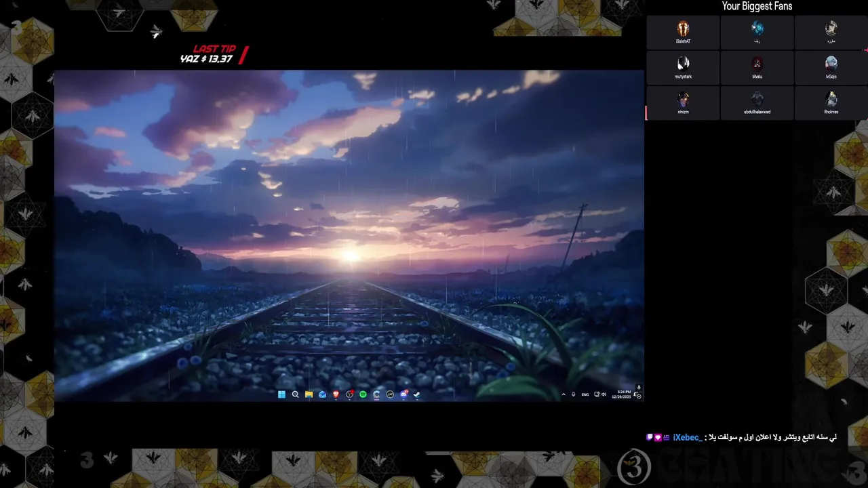This screenshot has height=488, width=868.
Task: Select the abdullhalaswed fan card
Action: [x=757, y=102]
